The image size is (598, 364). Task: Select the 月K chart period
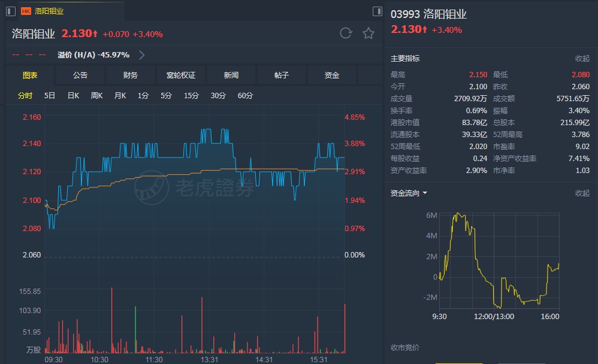click(120, 96)
